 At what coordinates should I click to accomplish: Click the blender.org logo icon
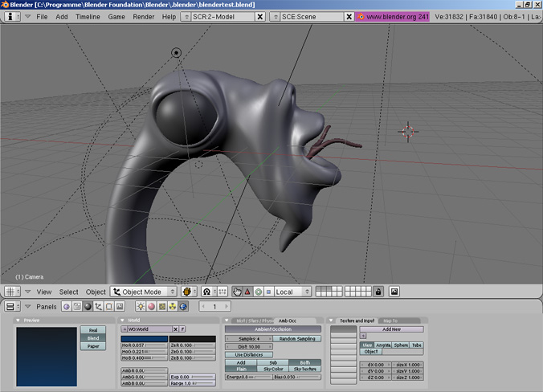click(x=361, y=16)
